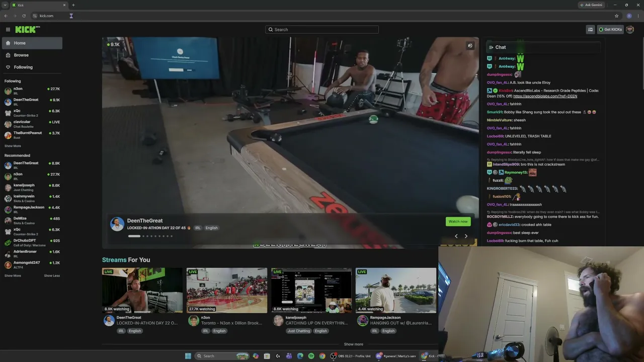Mute the featured stream with speaker icon

pos(470,46)
